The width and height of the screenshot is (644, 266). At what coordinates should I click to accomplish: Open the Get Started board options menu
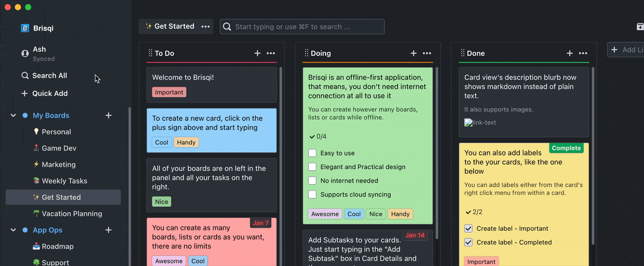(x=205, y=27)
